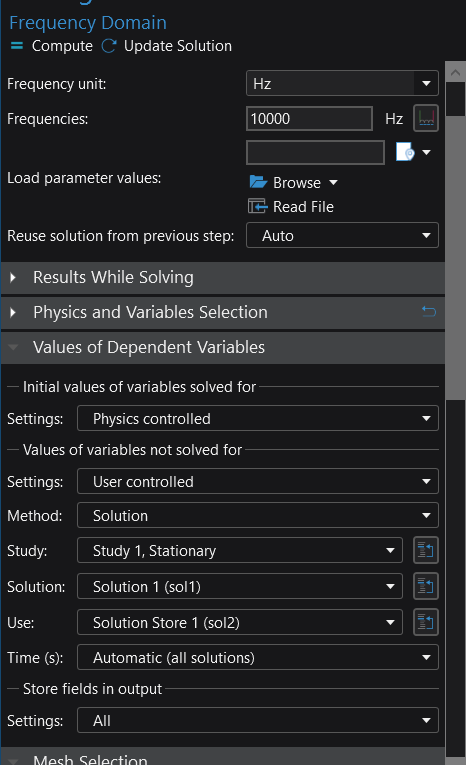Viewport: 466px width, 765px height.
Task: Click the Browse folder icon
Action: pyautogui.click(x=258, y=182)
